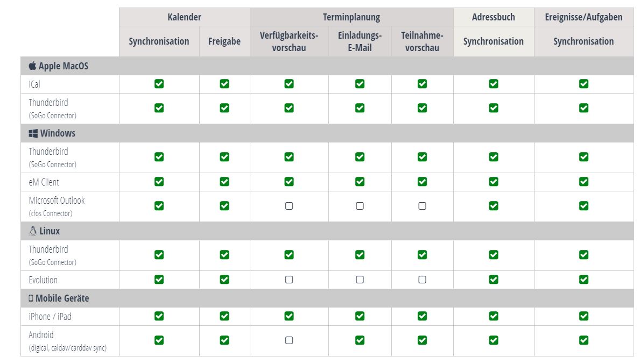Viewport: 640px width, 364px height.
Task: Select the Kalender column group header
Action: coord(185,17)
